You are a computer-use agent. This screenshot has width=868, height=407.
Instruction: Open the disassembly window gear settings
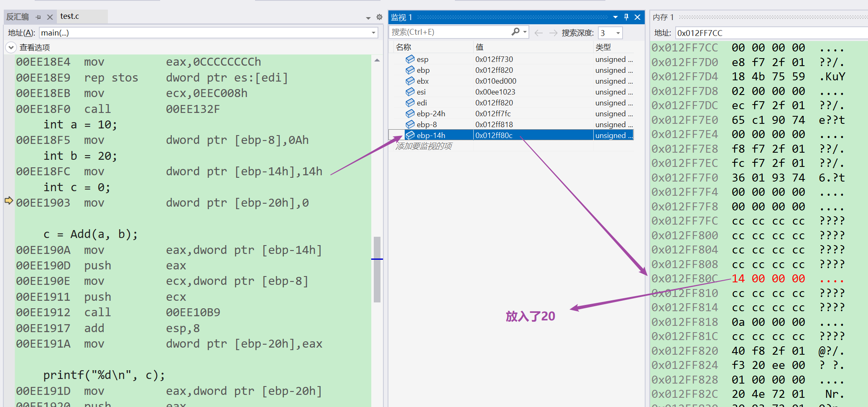379,17
